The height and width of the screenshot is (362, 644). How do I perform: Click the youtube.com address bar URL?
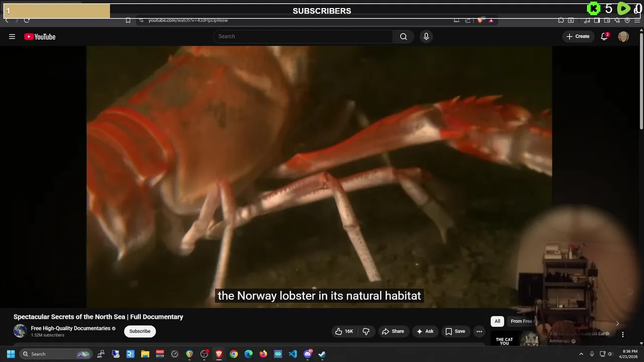188,20
